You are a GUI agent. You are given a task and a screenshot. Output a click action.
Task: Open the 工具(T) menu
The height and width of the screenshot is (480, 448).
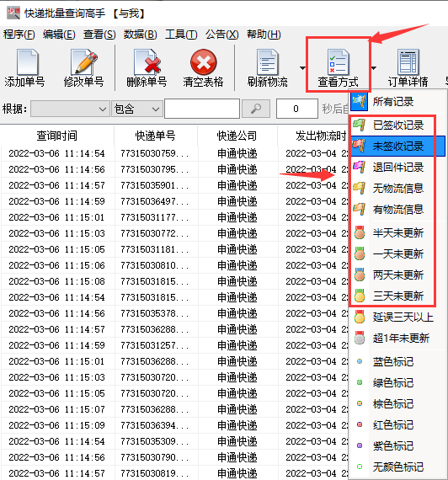[181, 35]
